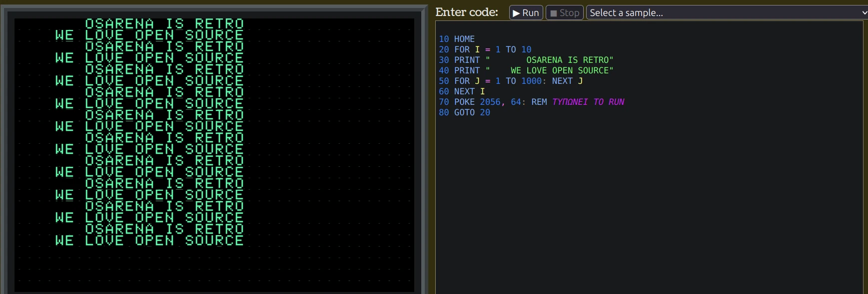This screenshot has height=294, width=868.
Task: Click line 50 delay loop value 1000
Action: [x=531, y=81]
